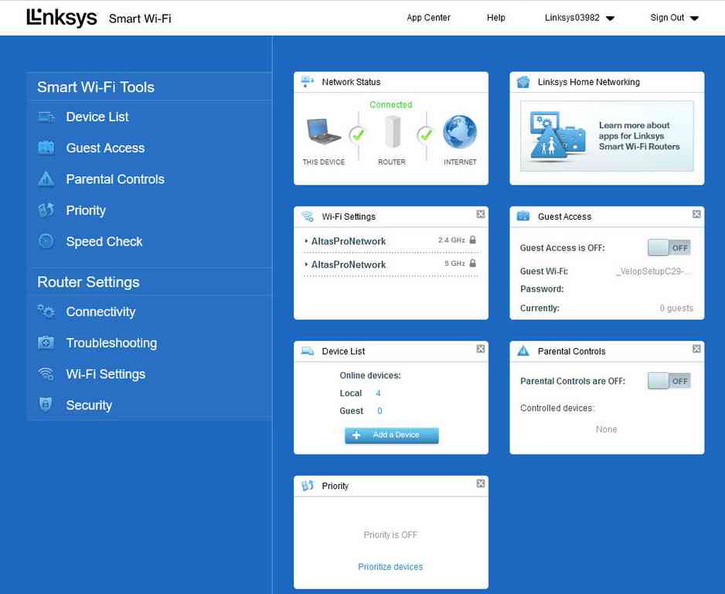Click the Add a Device button
This screenshot has height=594, width=725.
[x=392, y=435]
